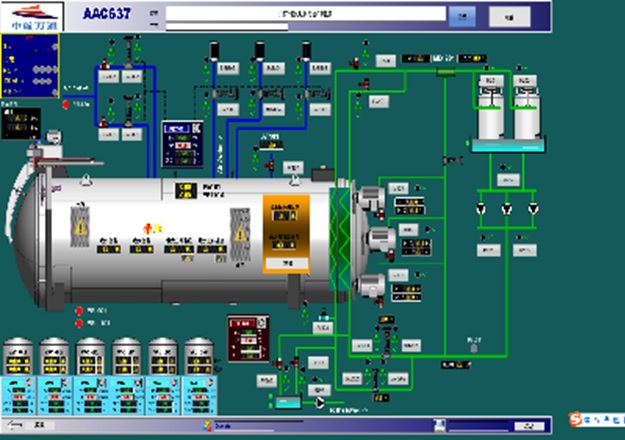Click the left tall white tank at top right
The width and height of the screenshot is (625, 440).
pyautogui.click(x=490, y=110)
